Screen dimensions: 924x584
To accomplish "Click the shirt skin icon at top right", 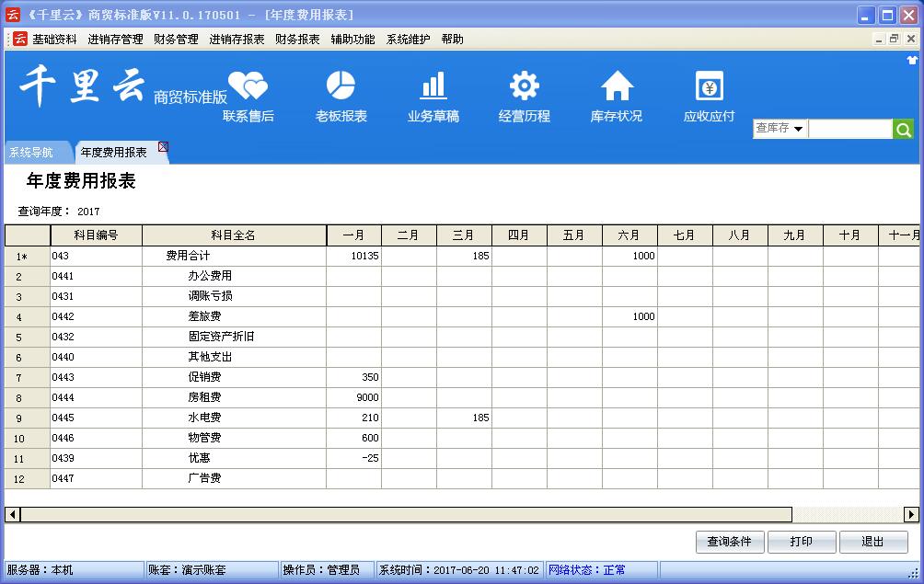I will [x=913, y=60].
